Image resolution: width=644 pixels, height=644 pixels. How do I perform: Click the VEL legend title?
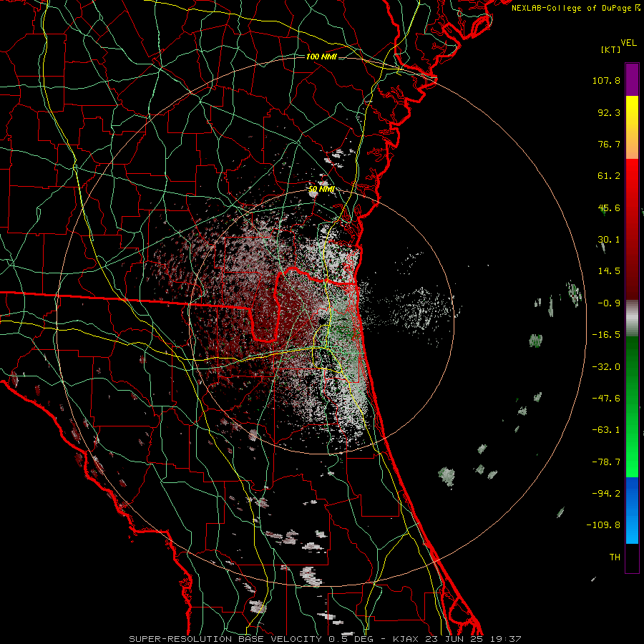pyautogui.click(x=628, y=43)
